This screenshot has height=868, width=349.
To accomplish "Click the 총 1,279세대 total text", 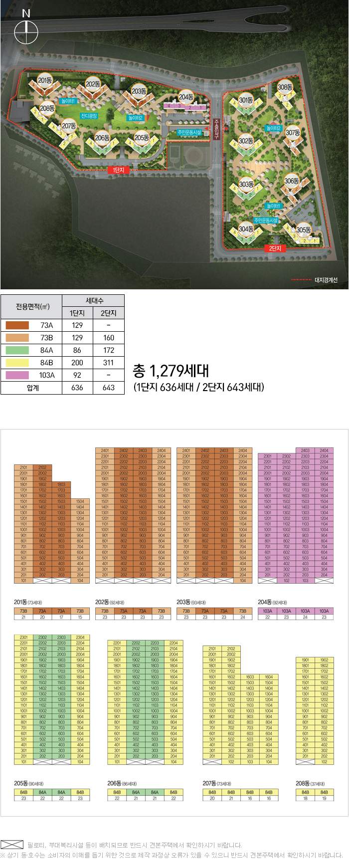I will (x=171, y=371).
